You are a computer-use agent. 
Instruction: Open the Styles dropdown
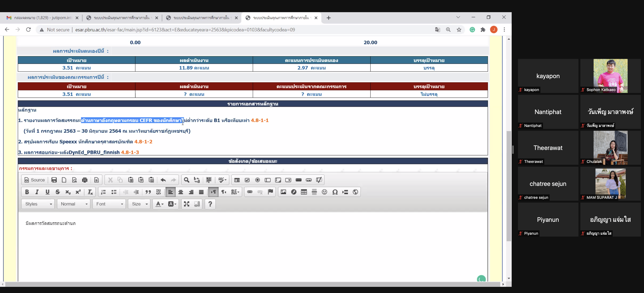tap(38, 204)
